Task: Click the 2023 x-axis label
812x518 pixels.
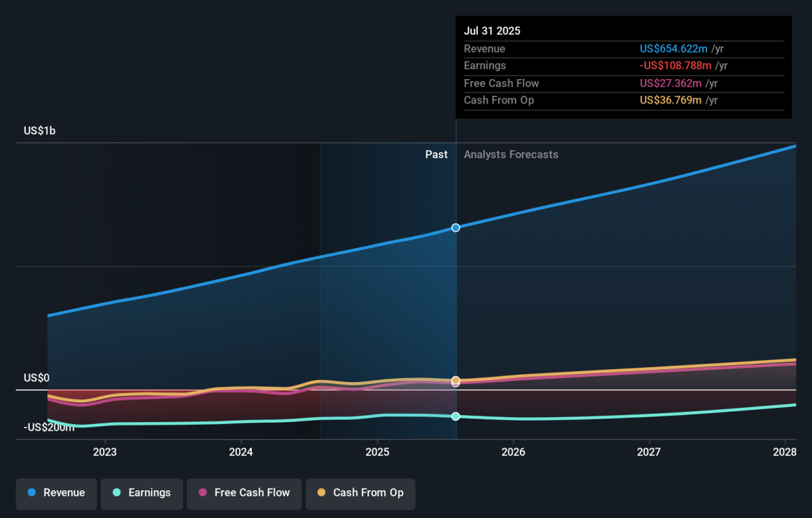Action: point(105,452)
